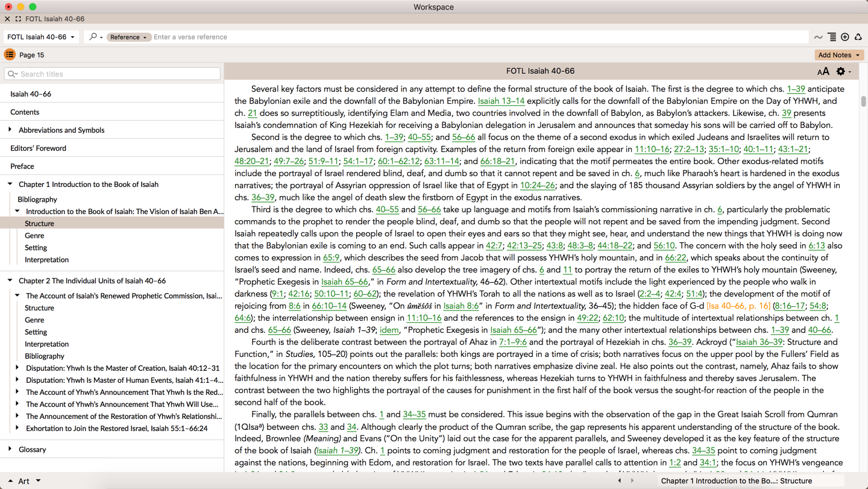
Task: Expand the Glossary entry
Action: tap(10, 449)
